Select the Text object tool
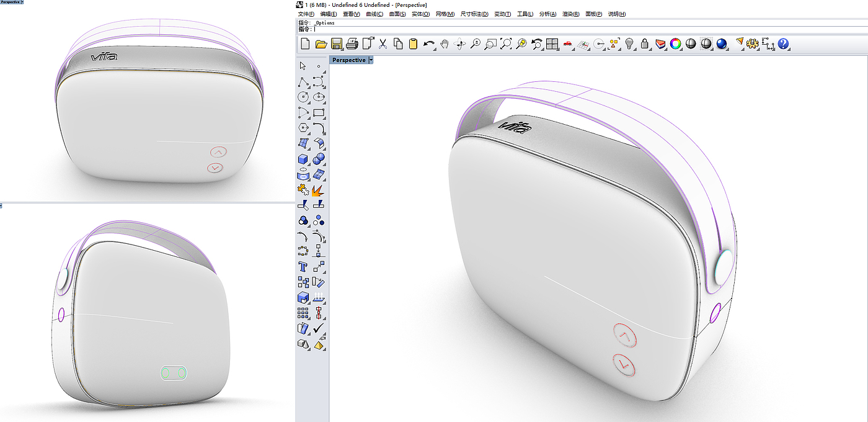The height and width of the screenshot is (422, 868). [303, 267]
